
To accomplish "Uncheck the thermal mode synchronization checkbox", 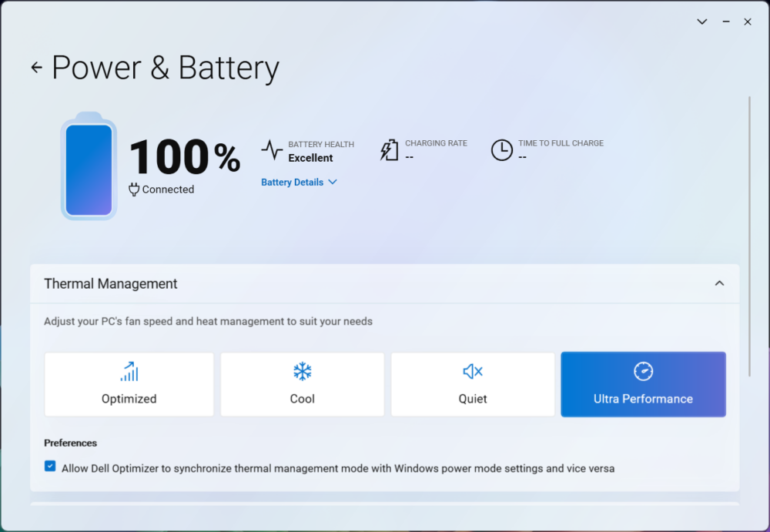I will tap(50, 467).
